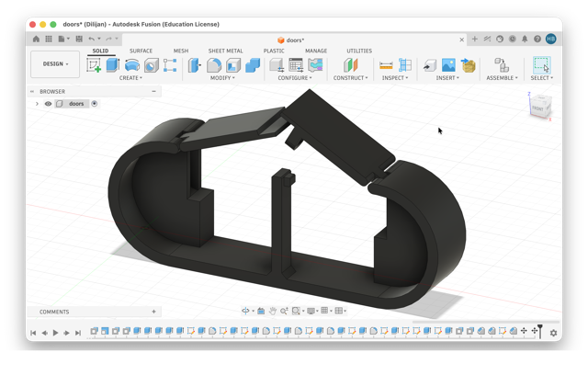Viewport: 588px width, 375px height.
Task: Click the Interference icon in Inspect
Action: (405, 65)
